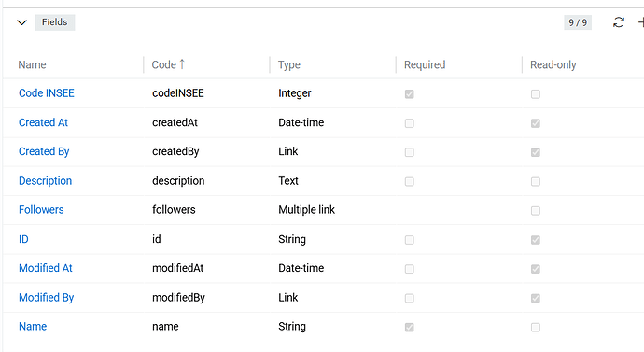
Task: Toggle Read-only checkbox for Created By
Action: (535, 152)
